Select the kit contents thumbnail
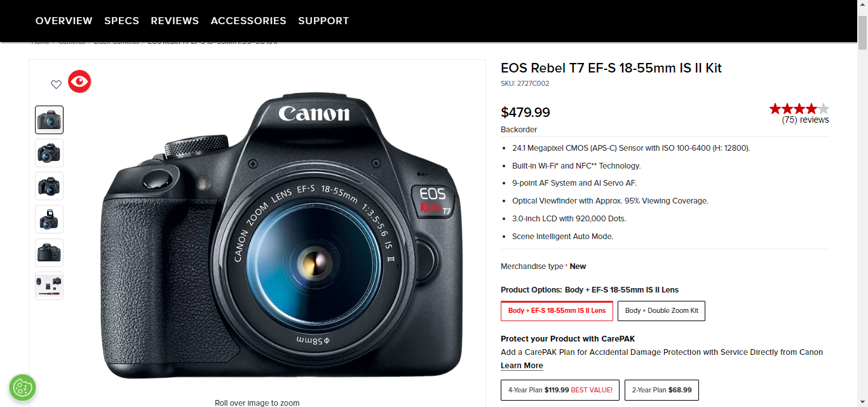 click(49, 286)
